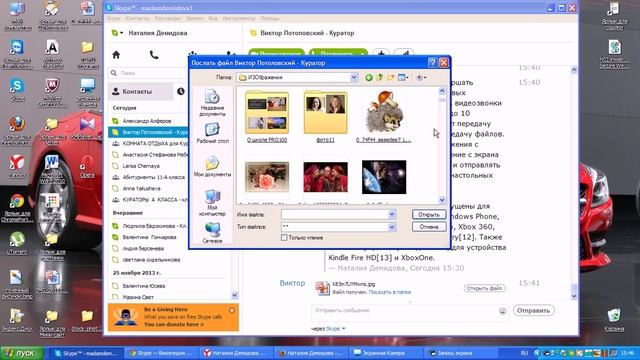The width and height of the screenshot is (640, 360).
Task: Select contact светлана сидельникова
Action: [x=151, y=260]
